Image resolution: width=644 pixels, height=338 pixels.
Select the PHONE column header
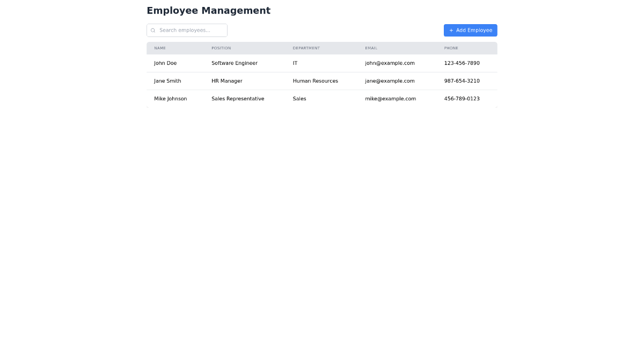tap(451, 48)
